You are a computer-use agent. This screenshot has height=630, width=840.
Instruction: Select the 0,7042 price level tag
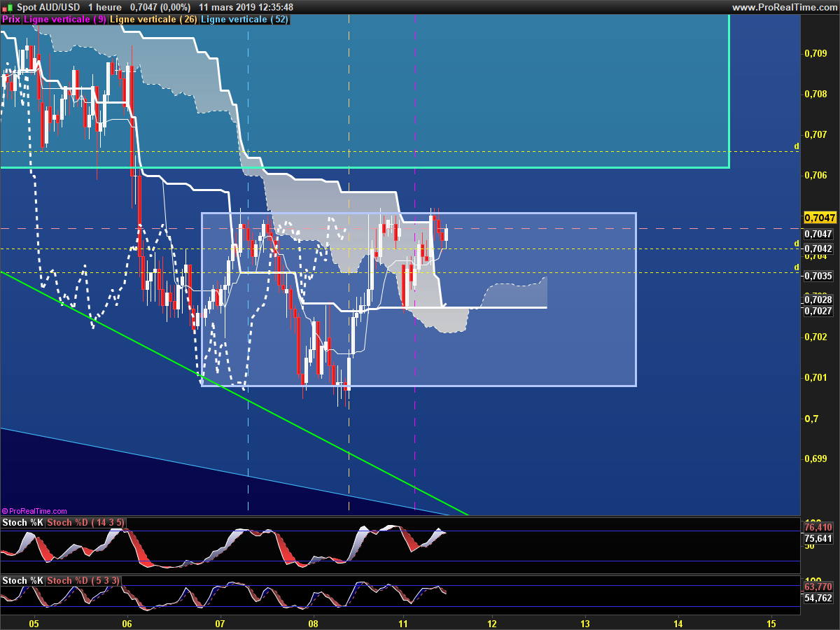[x=818, y=248]
